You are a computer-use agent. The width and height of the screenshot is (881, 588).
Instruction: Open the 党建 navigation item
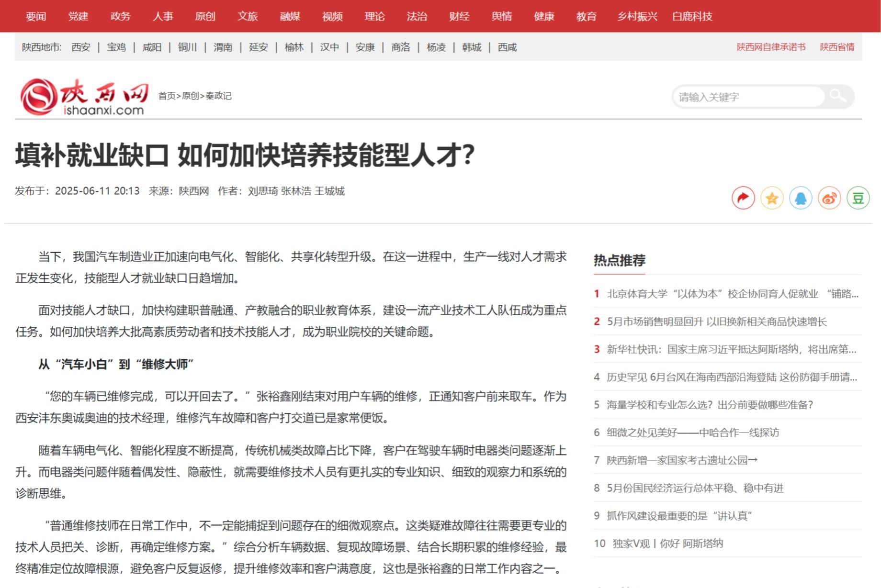[78, 16]
